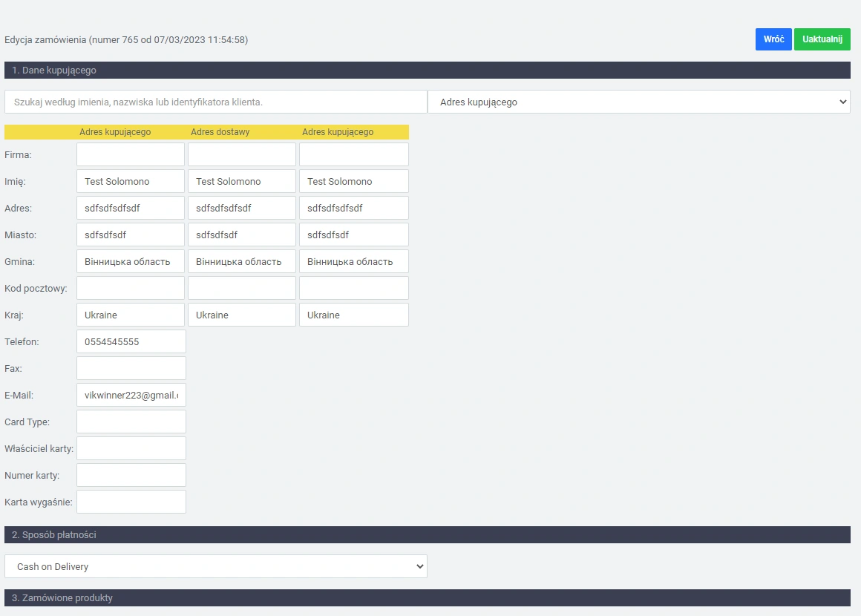
Task: Click Kraj field in Adres dostawy column
Action: click(x=241, y=315)
